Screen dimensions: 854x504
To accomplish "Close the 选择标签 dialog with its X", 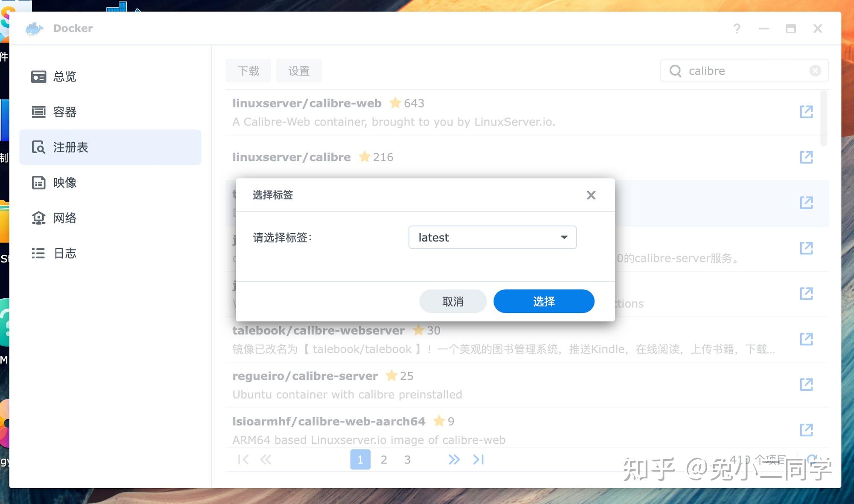I will 591,195.
